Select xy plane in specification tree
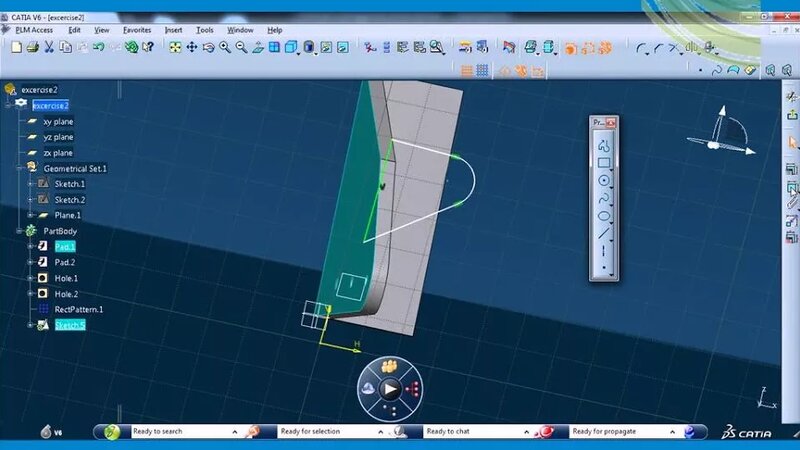 pyautogui.click(x=58, y=121)
